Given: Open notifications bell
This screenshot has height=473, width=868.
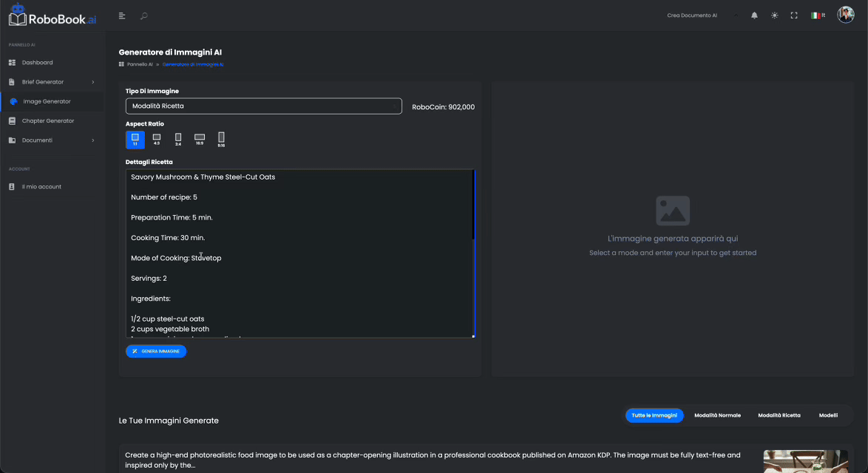Looking at the screenshot, I should [754, 16].
